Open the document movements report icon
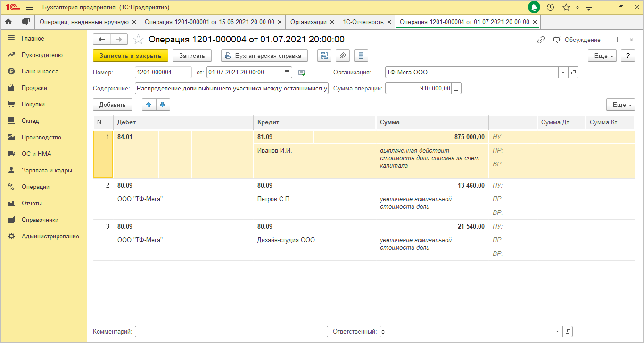This screenshot has width=644, height=343. pyautogui.click(x=361, y=56)
